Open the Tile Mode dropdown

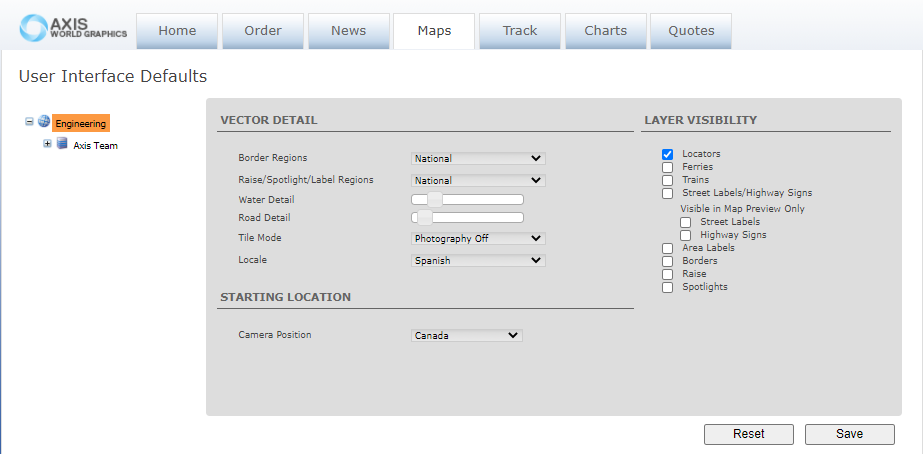point(478,238)
